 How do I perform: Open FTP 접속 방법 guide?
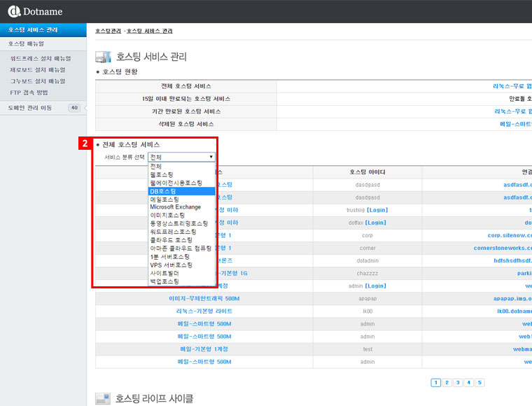pyautogui.click(x=29, y=92)
